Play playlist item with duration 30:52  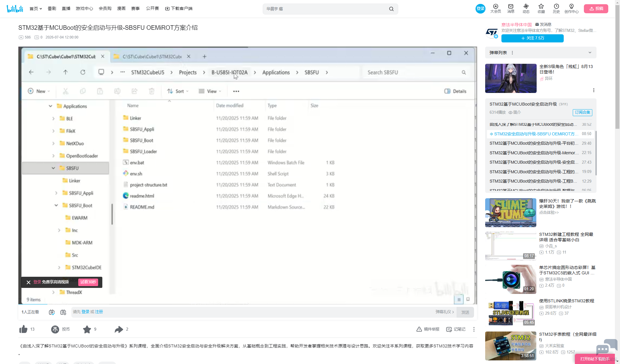[x=540, y=125]
